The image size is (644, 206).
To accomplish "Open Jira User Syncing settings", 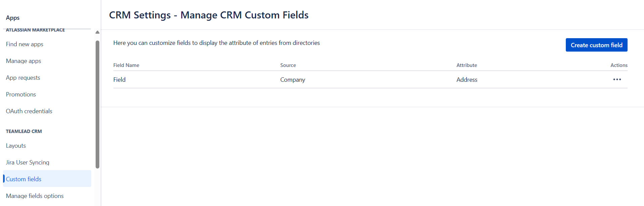I will [x=28, y=162].
